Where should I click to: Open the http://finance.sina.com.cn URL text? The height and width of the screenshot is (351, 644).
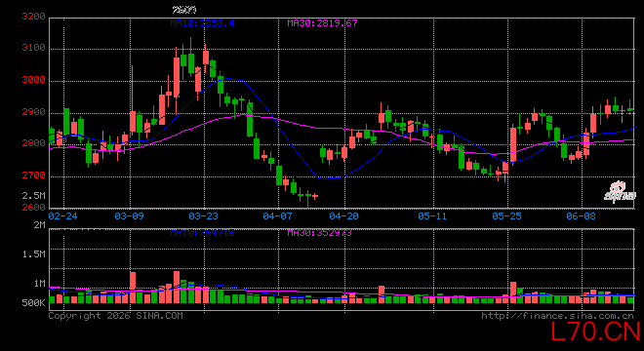point(557,316)
